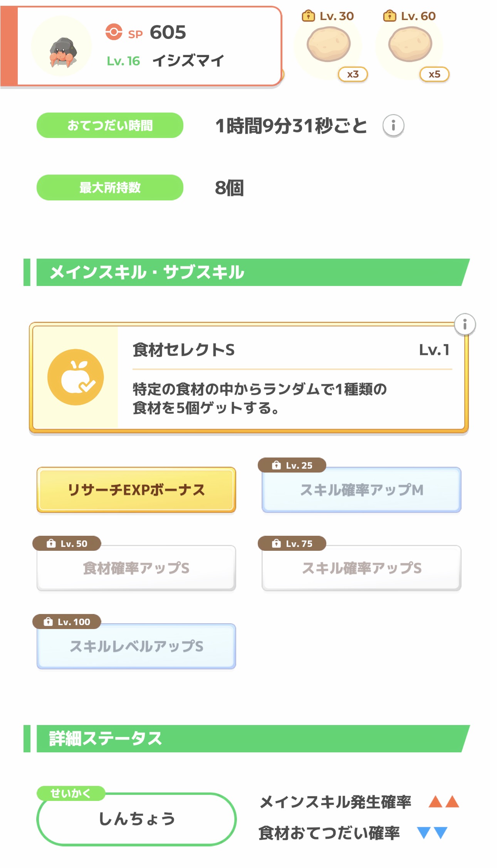The image size is (497, 868).
Task: Select locked 食材確率アップS sub skill
Action: (x=136, y=568)
